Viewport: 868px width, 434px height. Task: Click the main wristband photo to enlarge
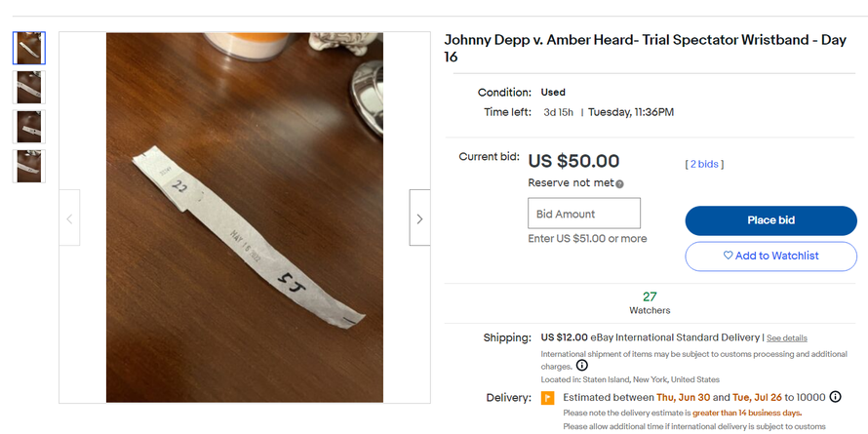click(x=244, y=218)
